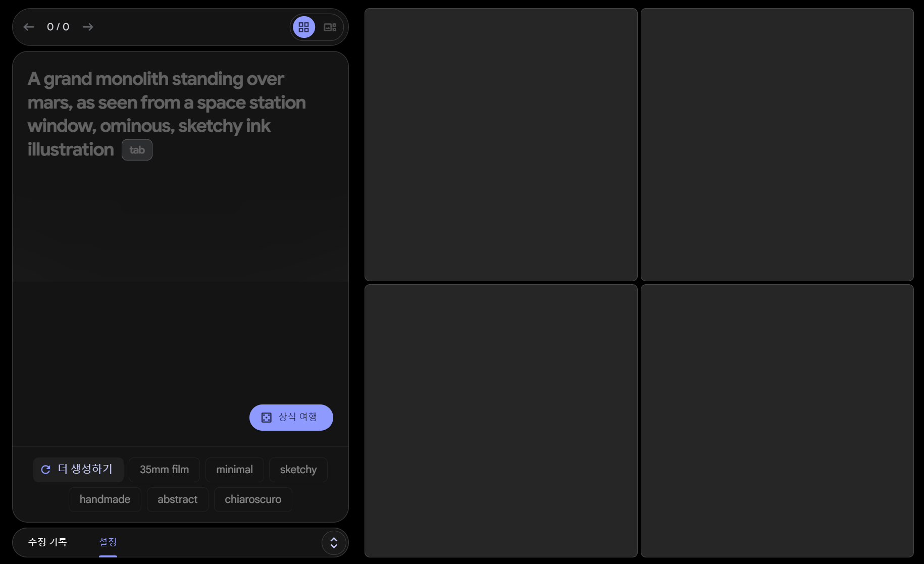Image resolution: width=924 pixels, height=564 pixels.
Task: Add the chiaroscuro style chip
Action: click(x=253, y=499)
